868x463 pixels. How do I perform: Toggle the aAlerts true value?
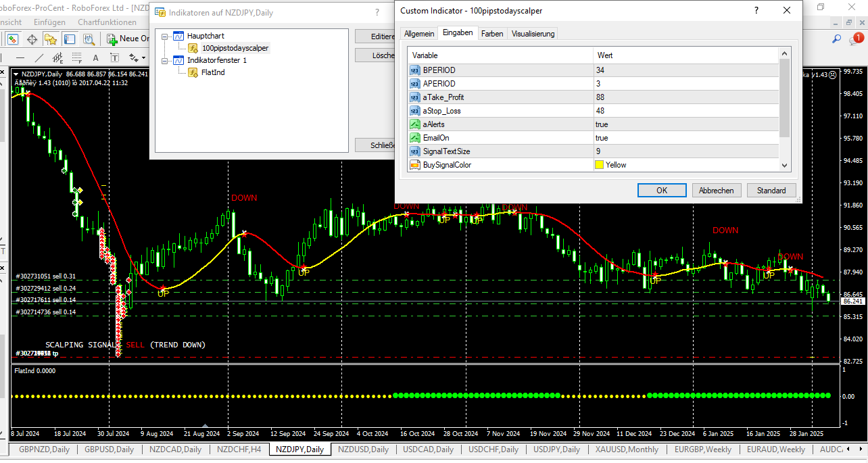click(686, 124)
